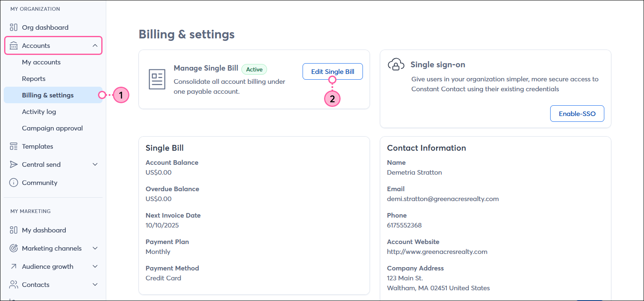Screen dimensions: 644x301
Task: Click the Central send paper-plane icon
Action: click(14, 164)
